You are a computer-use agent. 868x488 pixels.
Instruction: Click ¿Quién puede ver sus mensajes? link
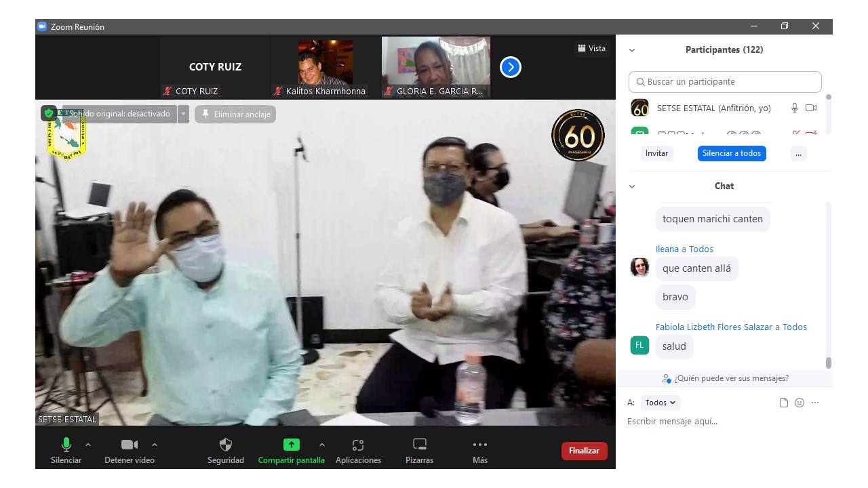point(725,378)
